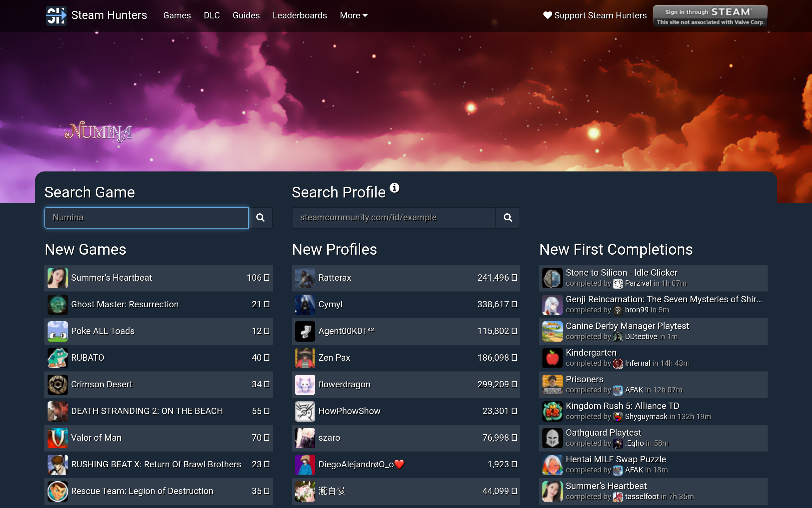Open Hentai MILF Swap Puzzle link

616,459
